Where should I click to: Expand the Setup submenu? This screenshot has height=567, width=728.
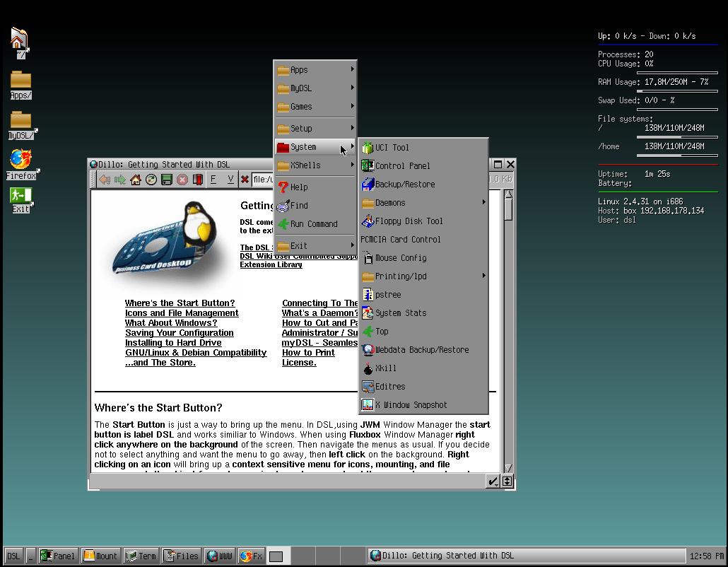coord(315,129)
